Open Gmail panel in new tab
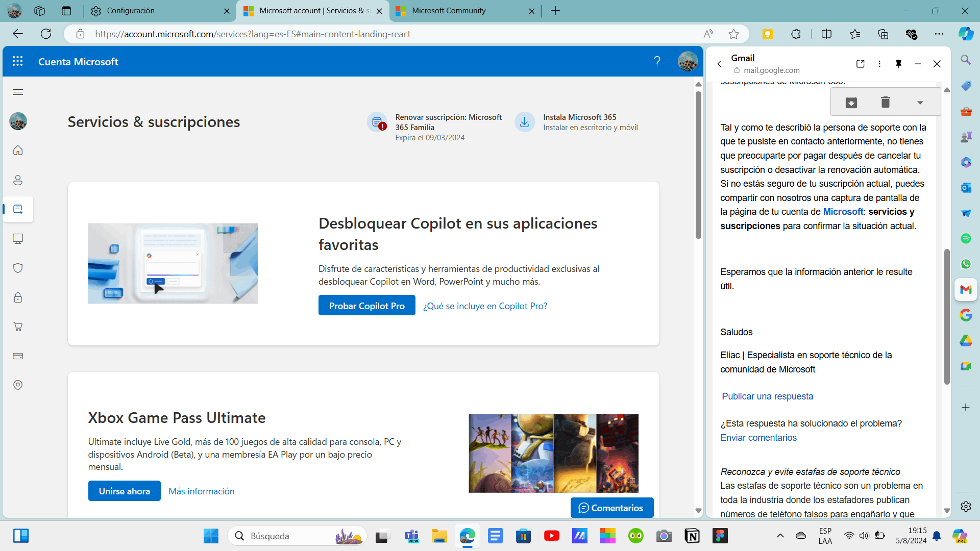980x551 pixels. pos(861,64)
